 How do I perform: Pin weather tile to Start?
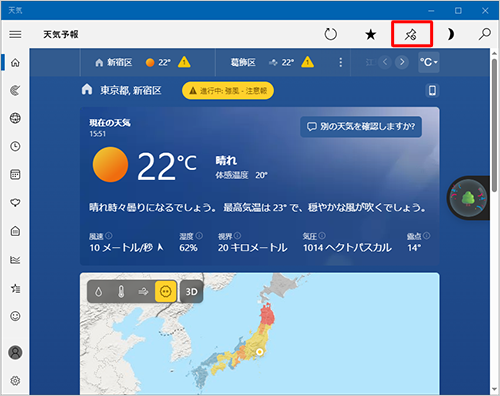click(411, 34)
